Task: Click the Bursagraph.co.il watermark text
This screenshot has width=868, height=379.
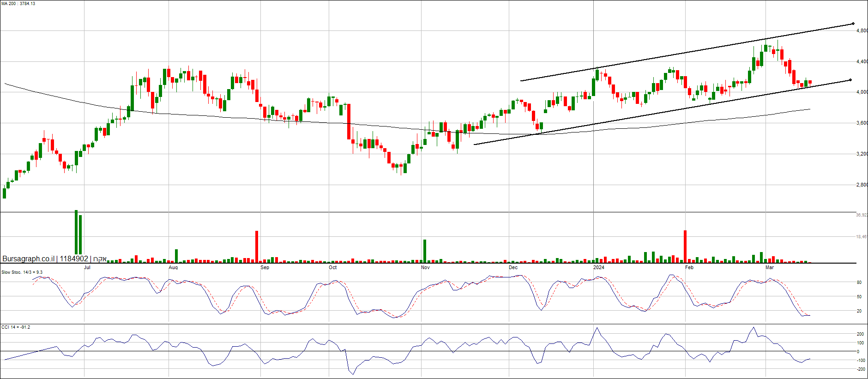Action: coord(28,259)
